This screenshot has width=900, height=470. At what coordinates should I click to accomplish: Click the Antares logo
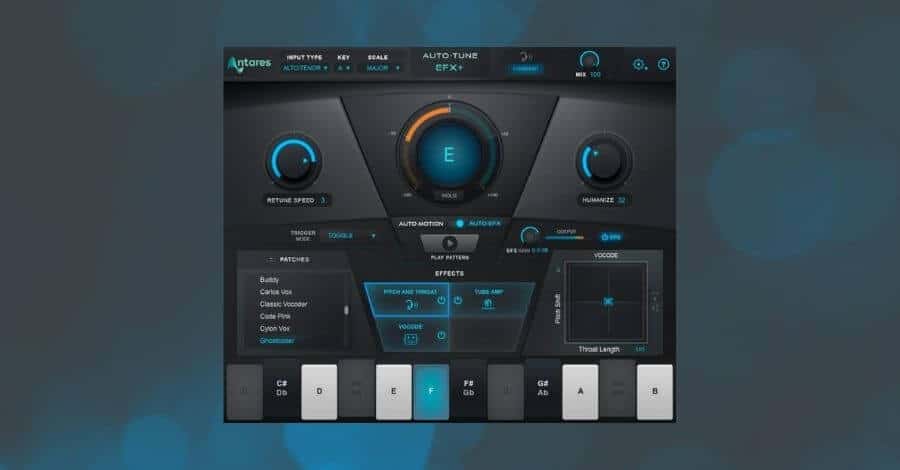[249, 64]
